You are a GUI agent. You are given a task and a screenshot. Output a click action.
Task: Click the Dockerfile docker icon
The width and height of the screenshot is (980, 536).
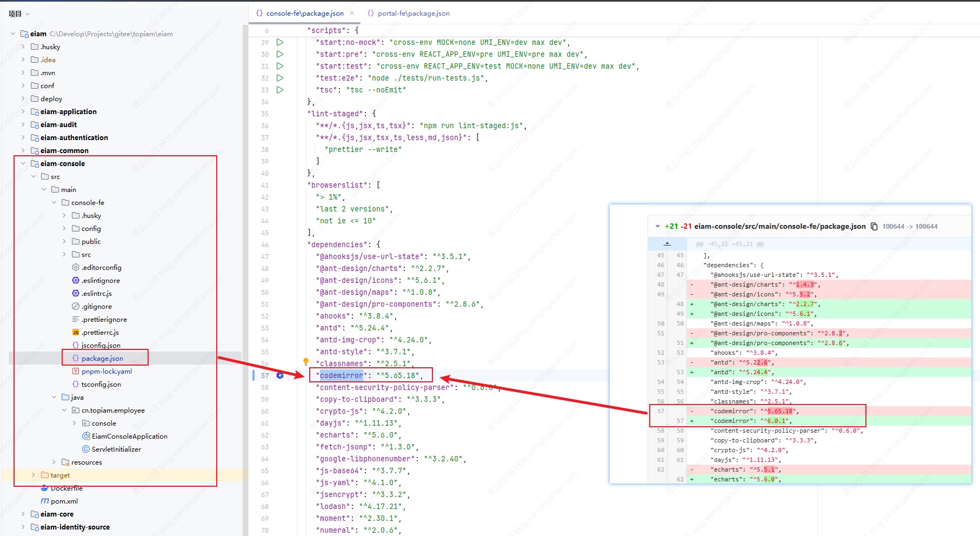pos(45,488)
